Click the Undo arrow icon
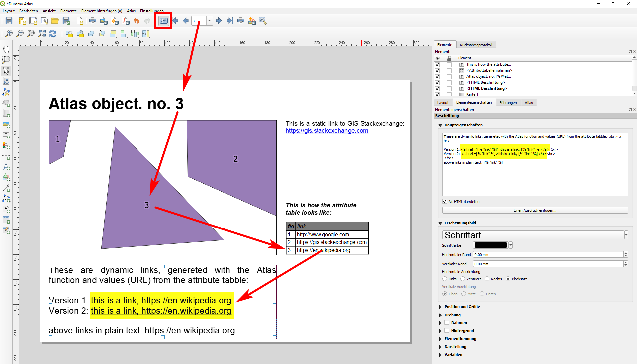Screen dimensions: 637x364 pyautogui.click(x=136, y=21)
